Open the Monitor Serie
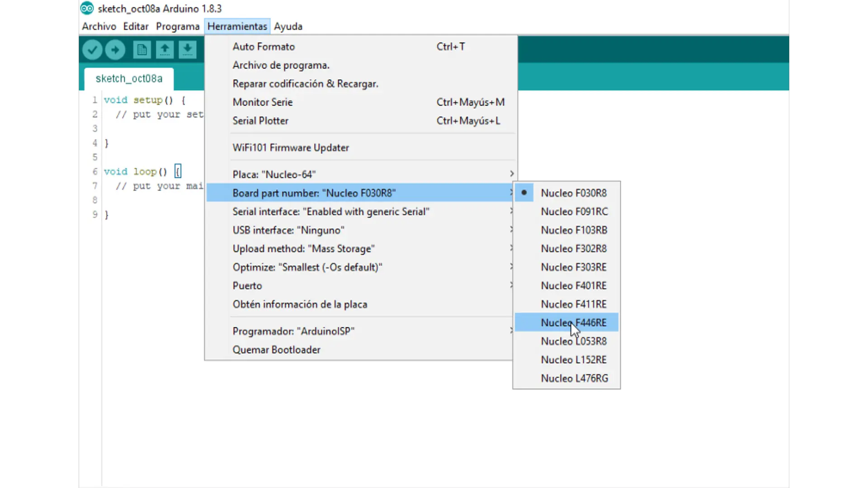The height and width of the screenshot is (488, 868). (361, 102)
